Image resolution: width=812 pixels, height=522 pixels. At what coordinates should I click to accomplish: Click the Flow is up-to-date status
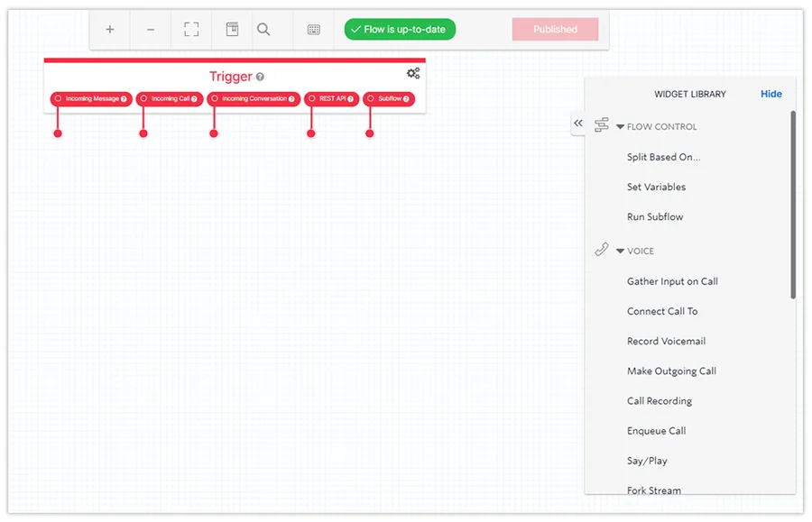pyautogui.click(x=400, y=30)
